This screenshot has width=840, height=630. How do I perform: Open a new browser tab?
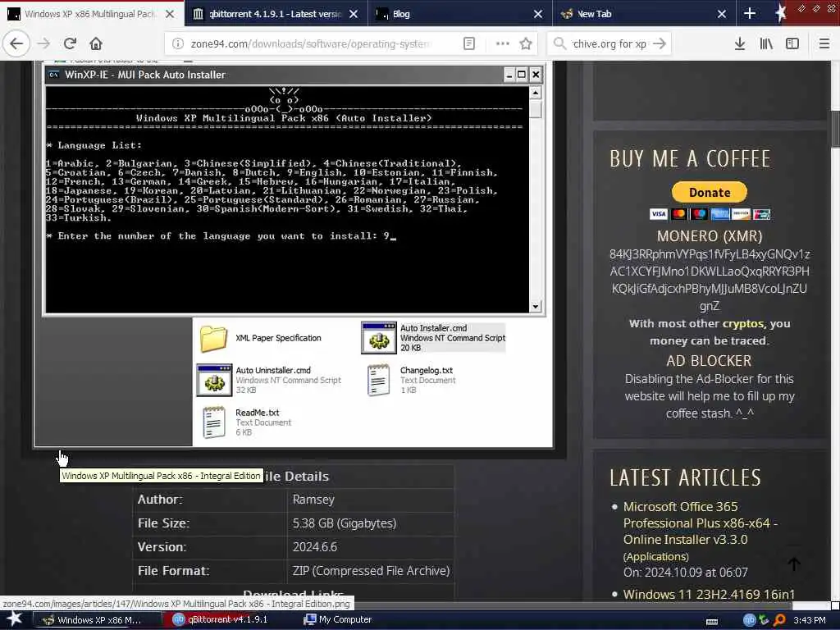(x=750, y=13)
